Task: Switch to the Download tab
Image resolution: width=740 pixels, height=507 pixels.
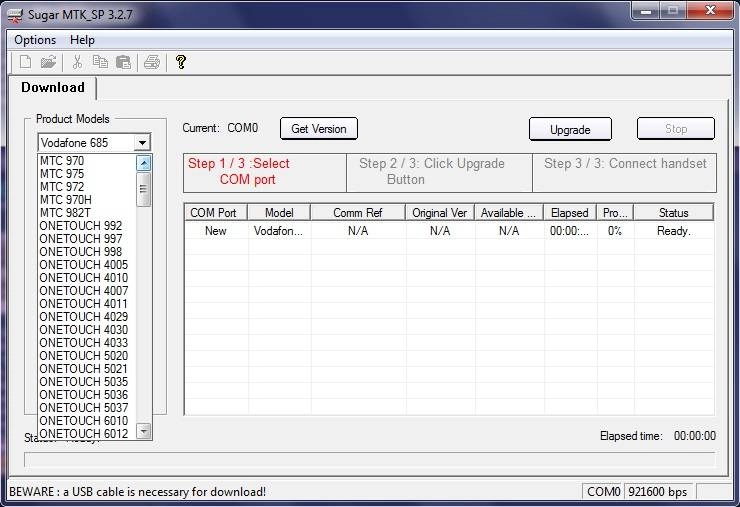Action: click(53, 88)
